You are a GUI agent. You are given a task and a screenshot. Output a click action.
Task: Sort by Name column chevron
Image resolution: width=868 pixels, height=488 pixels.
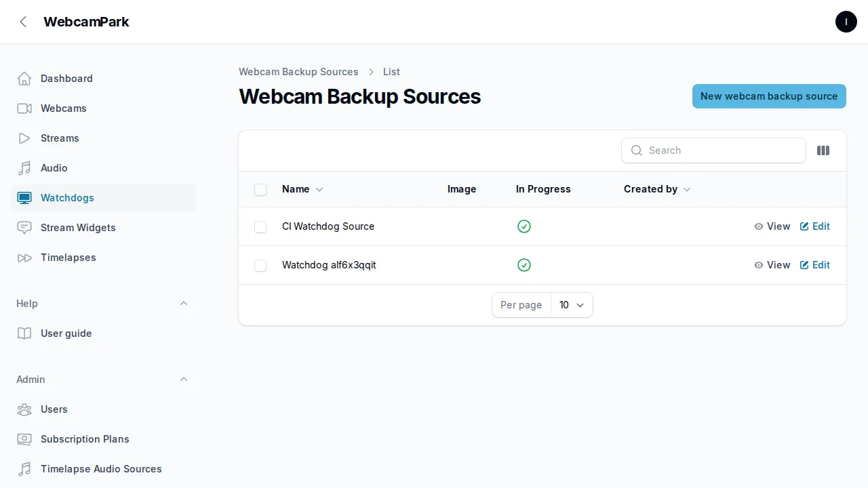click(319, 190)
